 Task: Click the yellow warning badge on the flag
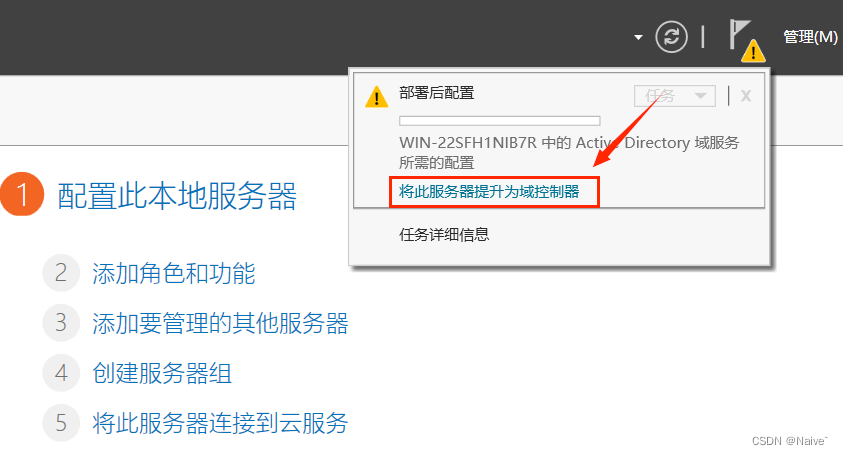(x=753, y=51)
